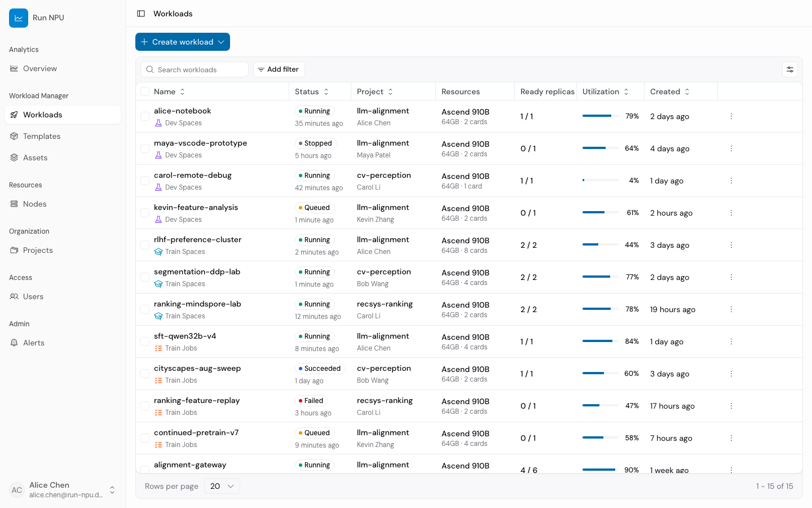The height and width of the screenshot is (508, 812).
Task: Sort table by Created column
Action: tap(670, 91)
